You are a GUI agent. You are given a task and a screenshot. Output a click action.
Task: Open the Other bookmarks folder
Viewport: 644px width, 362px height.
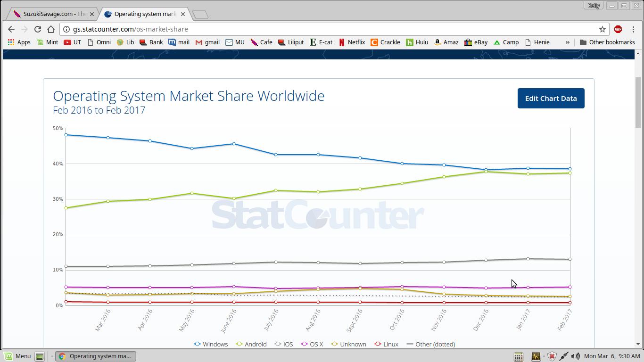tap(607, 42)
